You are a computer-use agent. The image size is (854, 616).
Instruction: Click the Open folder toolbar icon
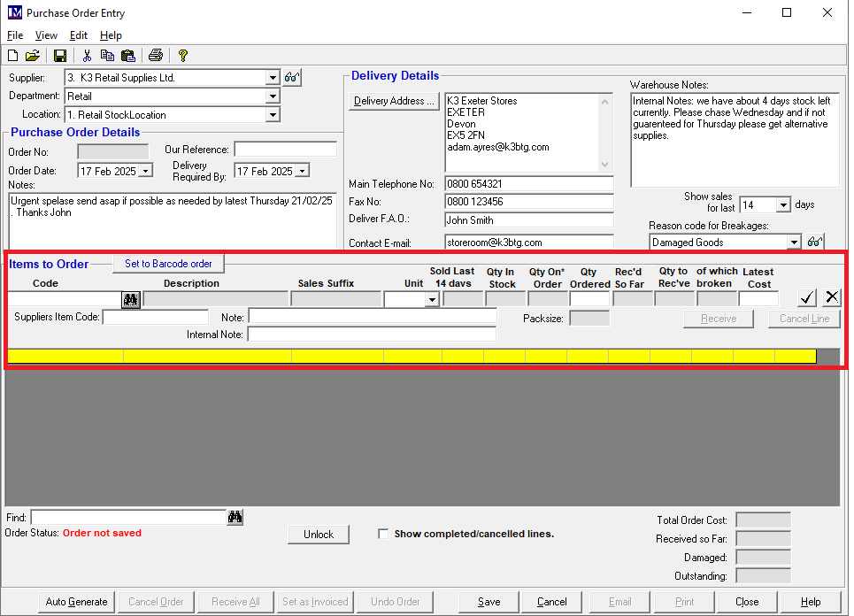32,56
